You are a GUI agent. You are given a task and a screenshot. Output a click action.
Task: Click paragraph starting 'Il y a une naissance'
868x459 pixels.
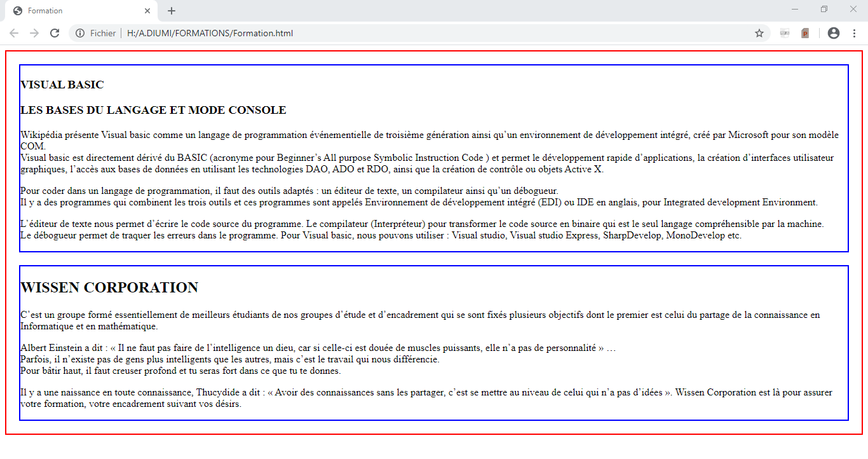[426, 399]
